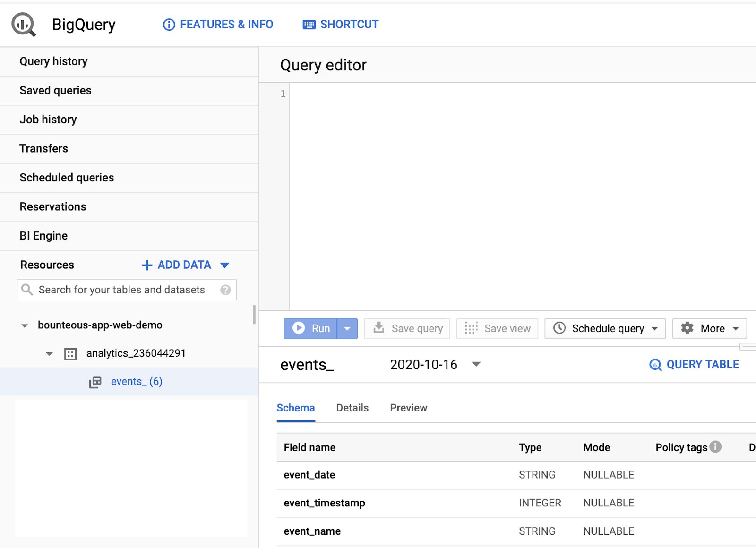
Task: Click the clock icon on Schedule query
Action: coord(559,328)
